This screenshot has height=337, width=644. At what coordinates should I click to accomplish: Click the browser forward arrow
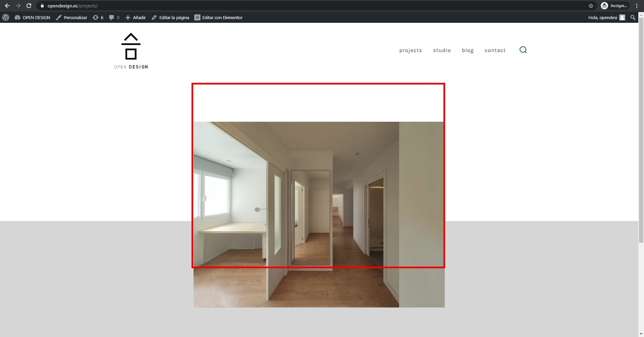(18, 6)
